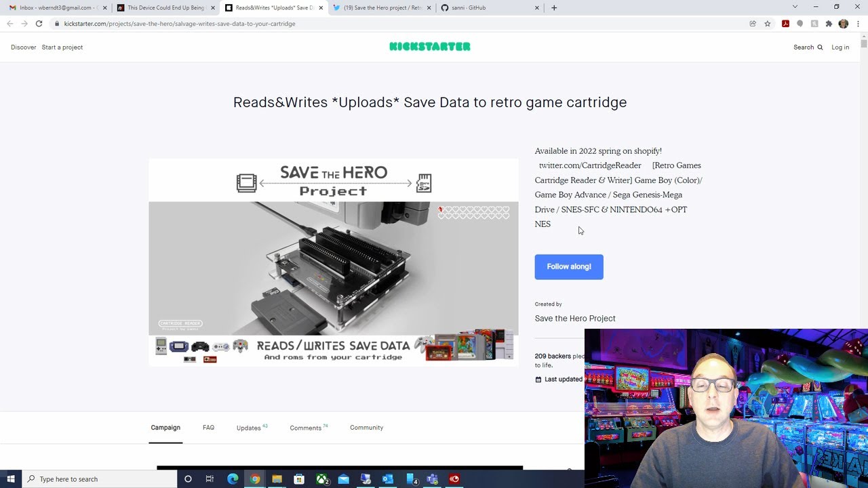Image resolution: width=868 pixels, height=488 pixels.
Task: Click the address bar URL
Action: point(180,24)
